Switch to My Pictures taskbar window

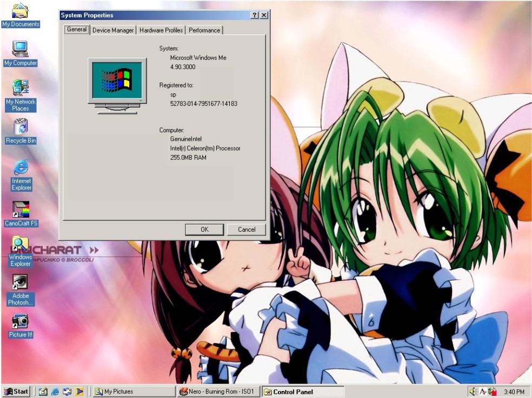(x=134, y=392)
